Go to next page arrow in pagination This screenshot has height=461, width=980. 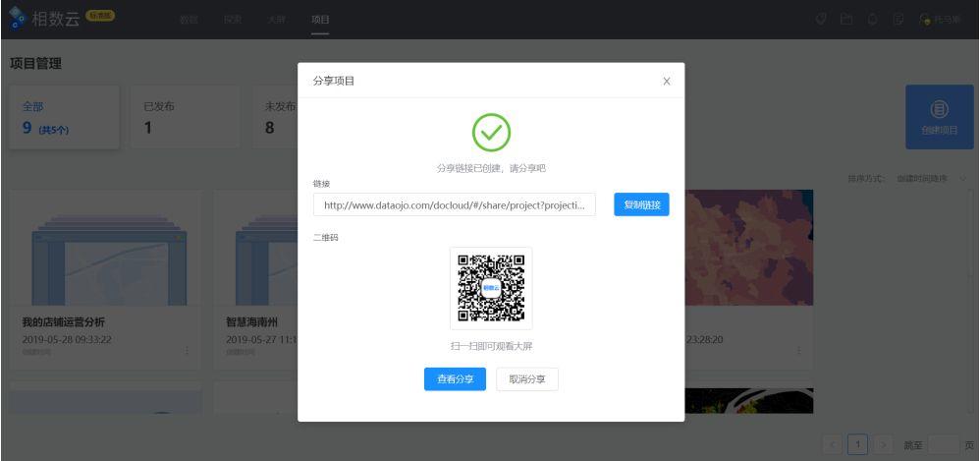pyautogui.click(x=883, y=444)
